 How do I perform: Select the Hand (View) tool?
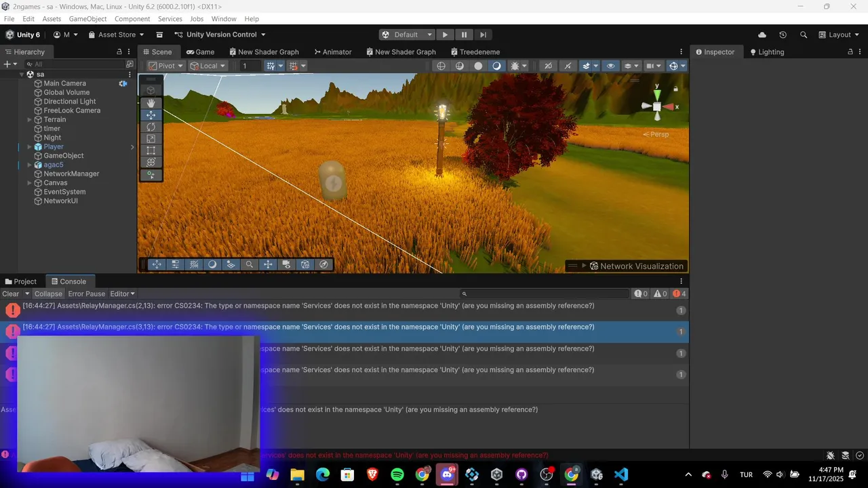pyautogui.click(x=151, y=103)
